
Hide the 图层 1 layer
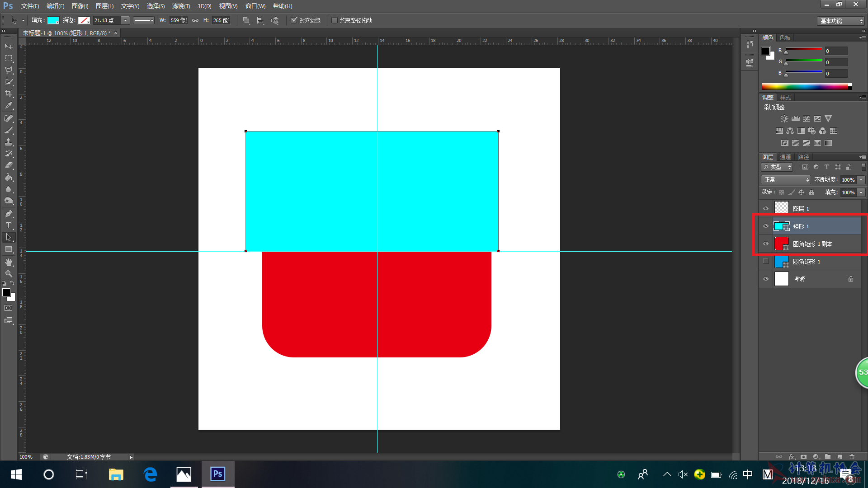(766, 208)
